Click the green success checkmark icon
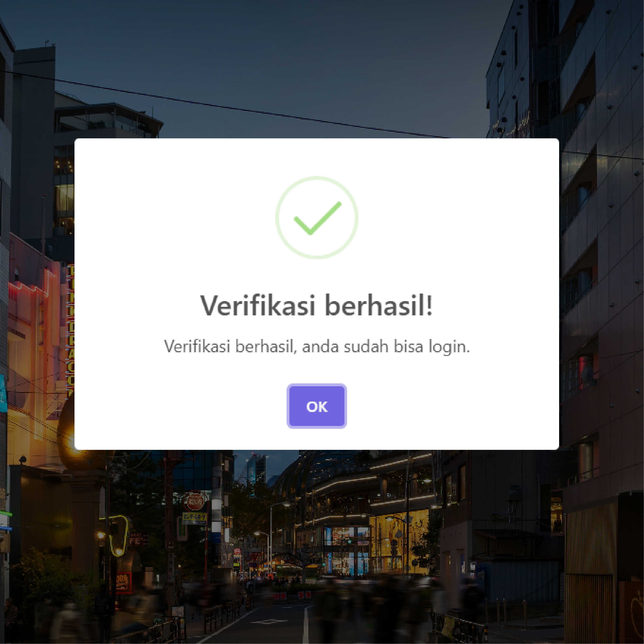The height and width of the screenshot is (644, 644). tap(317, 218)
